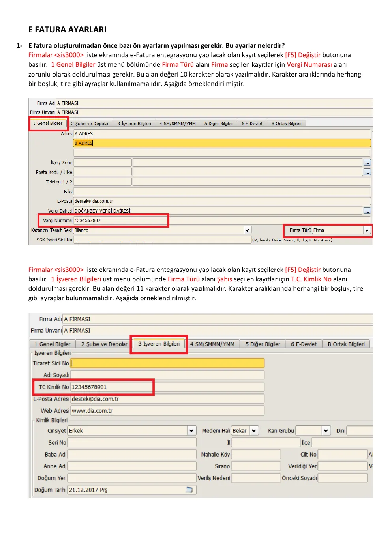Click the Baba Adı field
Screen dimensions: 392x554
[x=132, y=454]
